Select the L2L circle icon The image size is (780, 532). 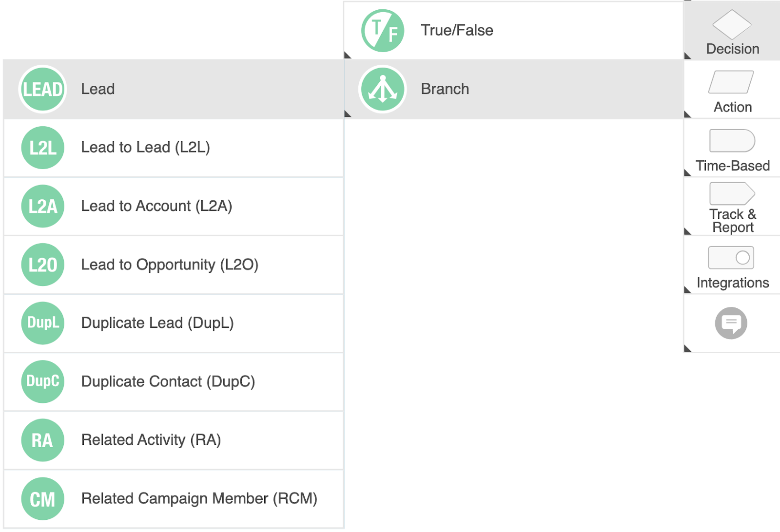[42, 148]
